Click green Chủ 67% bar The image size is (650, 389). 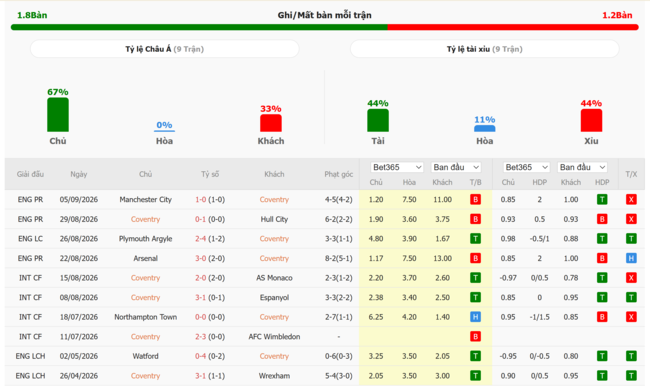pyautogui.click(x=58, y=115)
